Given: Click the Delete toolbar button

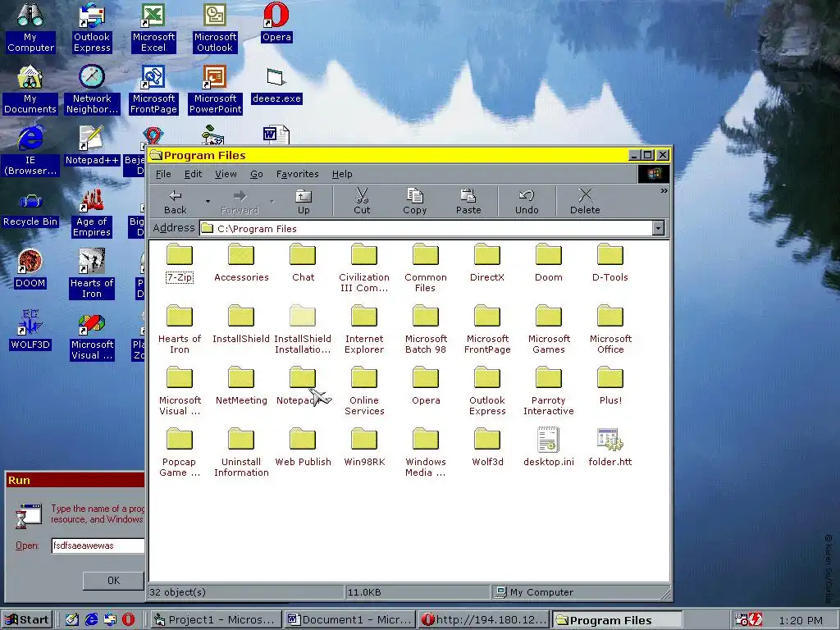Looking at the screenshot, I should pos(585,202).
